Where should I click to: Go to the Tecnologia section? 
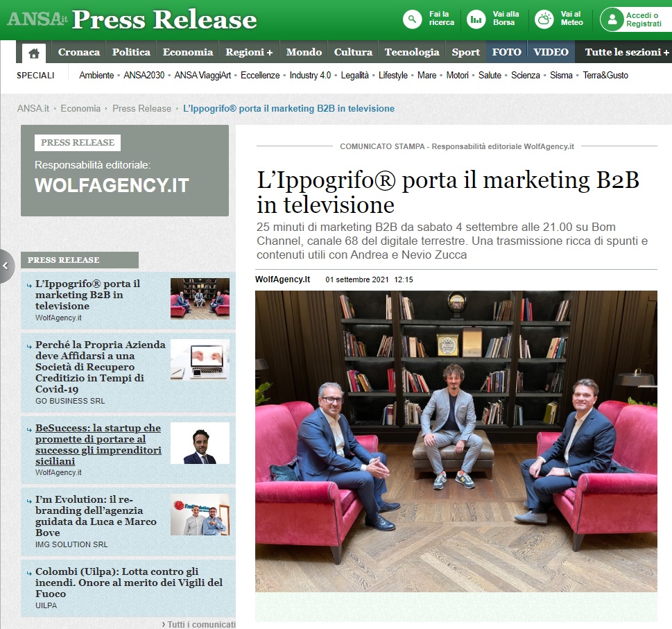coord(412,52)
